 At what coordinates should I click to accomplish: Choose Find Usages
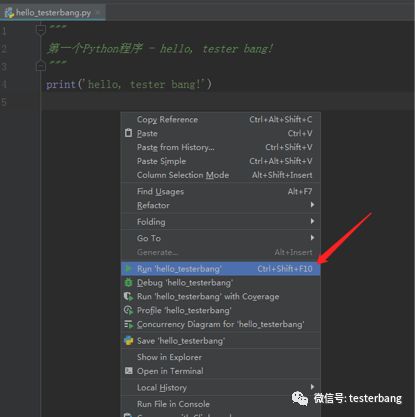click(x=220, y=191)
